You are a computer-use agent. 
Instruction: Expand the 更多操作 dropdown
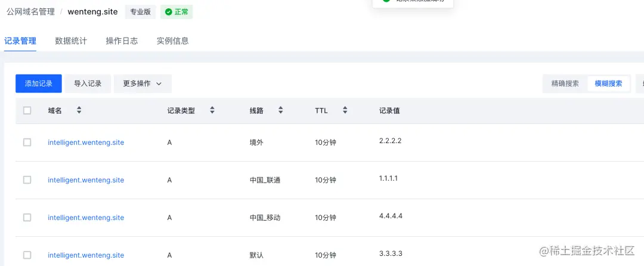pyautogui.click(x=143, y=83)
